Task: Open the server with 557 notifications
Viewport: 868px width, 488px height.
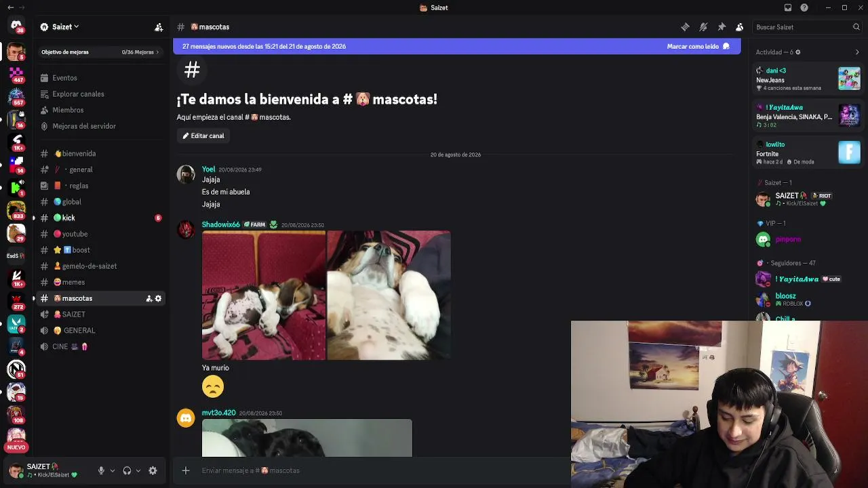Action: (x=16, y=97)
